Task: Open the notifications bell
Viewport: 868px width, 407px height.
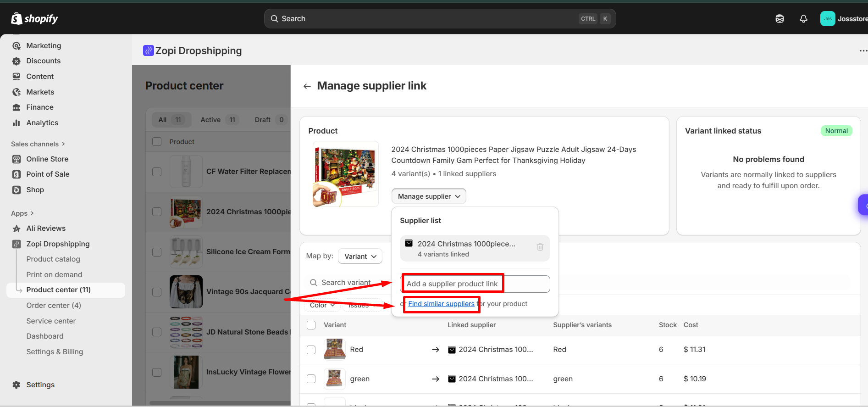Action: 803,19
